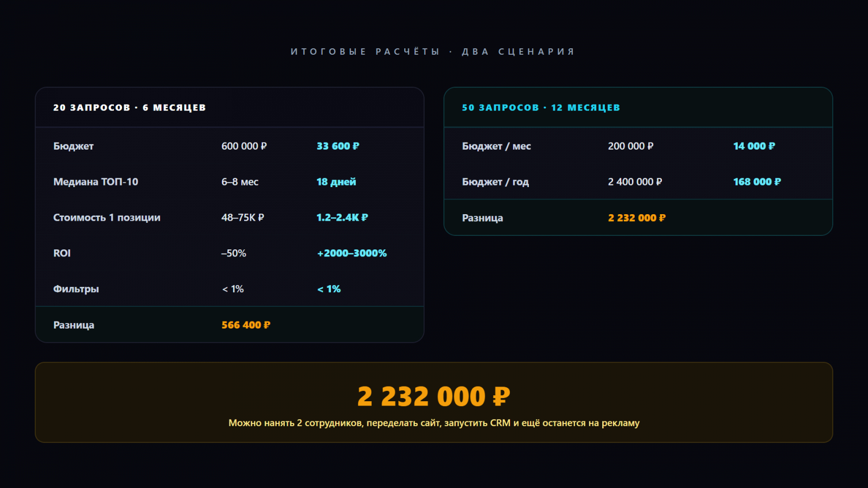Select the Медиана ТОП-10 row label
The height and width of the screenshot is (488, 868).
pyautogui.click(x=95, y=182)
